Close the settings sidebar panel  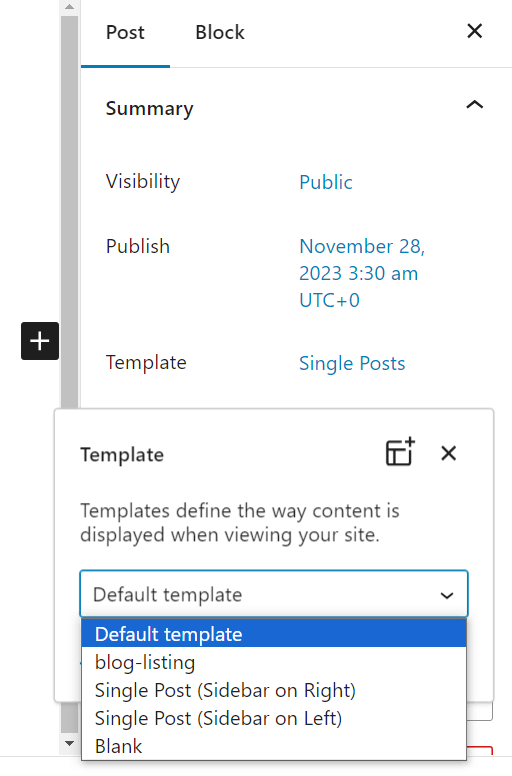click(x=474, y=31)
